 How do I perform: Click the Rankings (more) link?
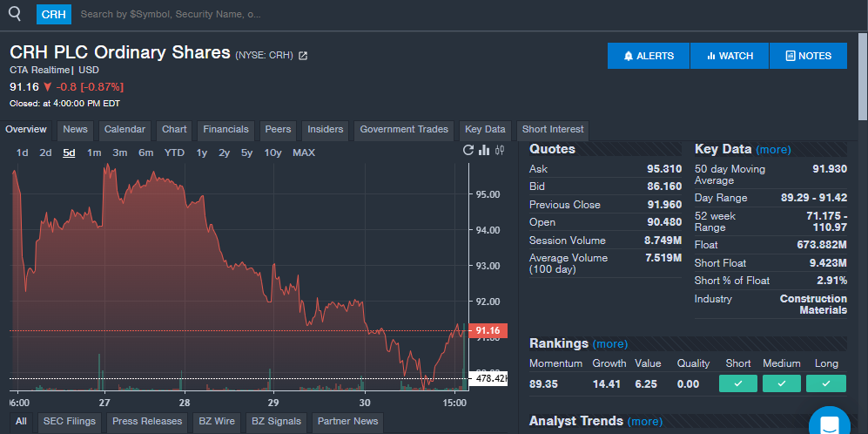610,344
